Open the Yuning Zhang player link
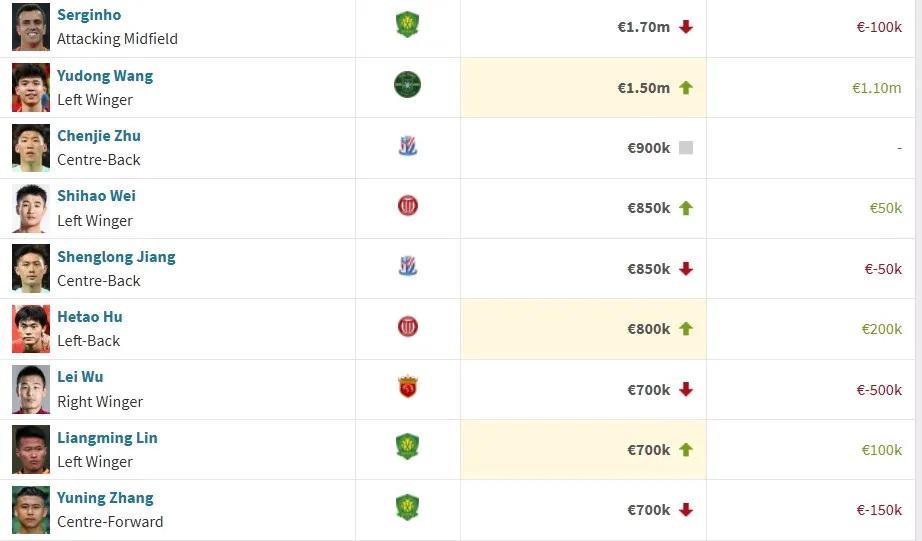The height and width of the screenshot is (541, 922). [x=105, y=497]
